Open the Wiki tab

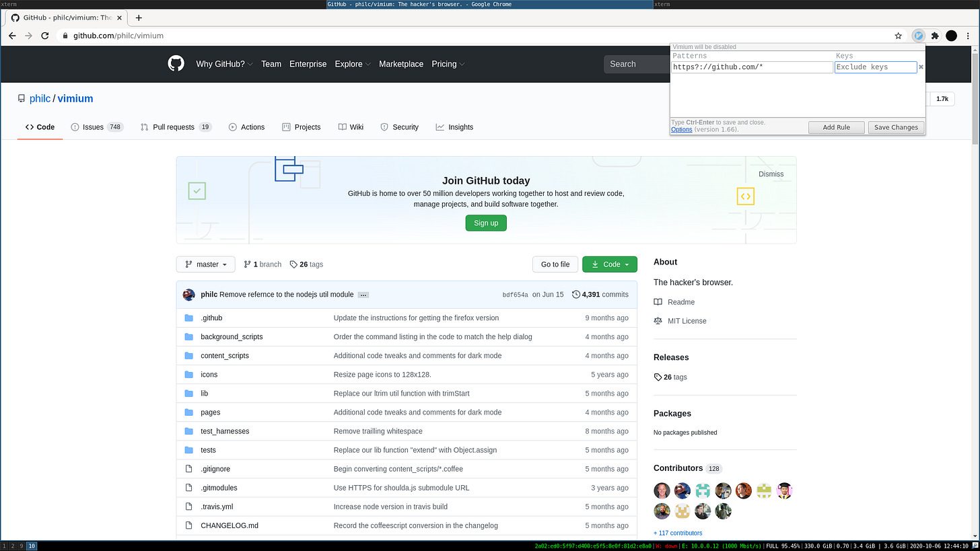pyautogui.click(x=351, y=127)
